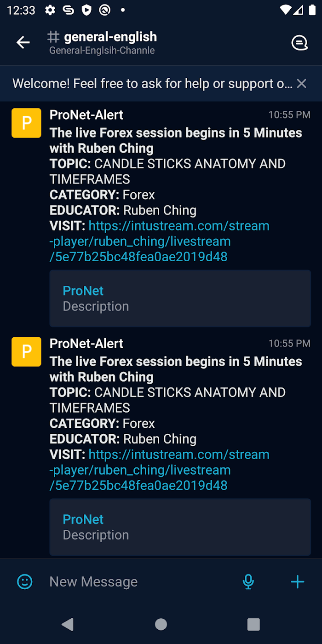The height and width of the screenshot is (644, 322).
Task: Tap the channel hash symbol icon
Action: coord(54,37)
